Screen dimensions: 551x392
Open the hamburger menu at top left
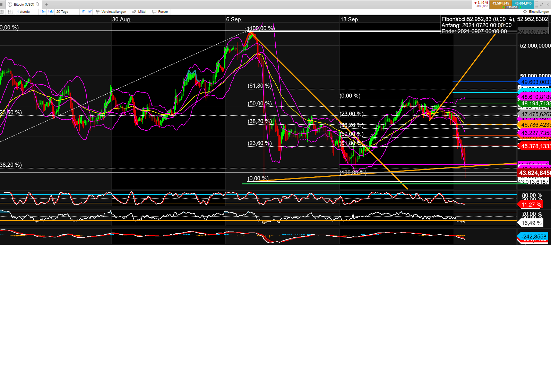[1, 5]
